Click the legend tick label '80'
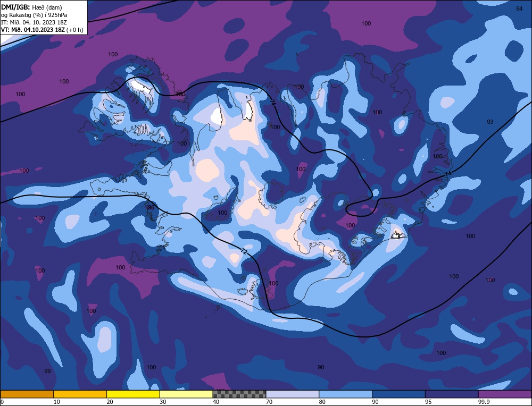 [322, 402]
